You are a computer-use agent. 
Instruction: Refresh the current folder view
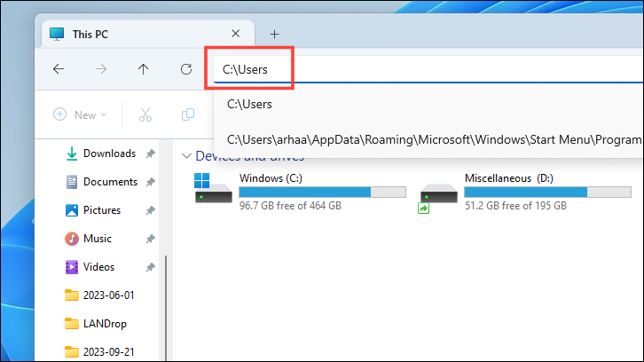point(186,69)
